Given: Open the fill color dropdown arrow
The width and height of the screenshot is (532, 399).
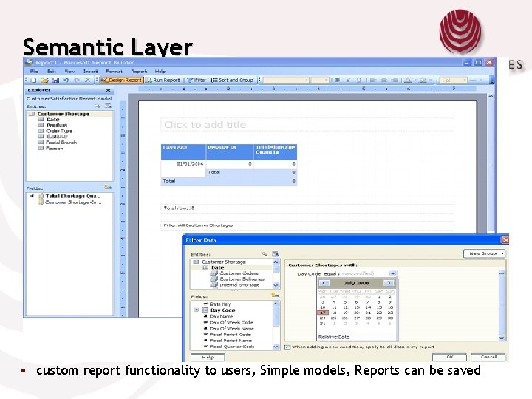Looking at the screenshot, I should click(430, 81).
